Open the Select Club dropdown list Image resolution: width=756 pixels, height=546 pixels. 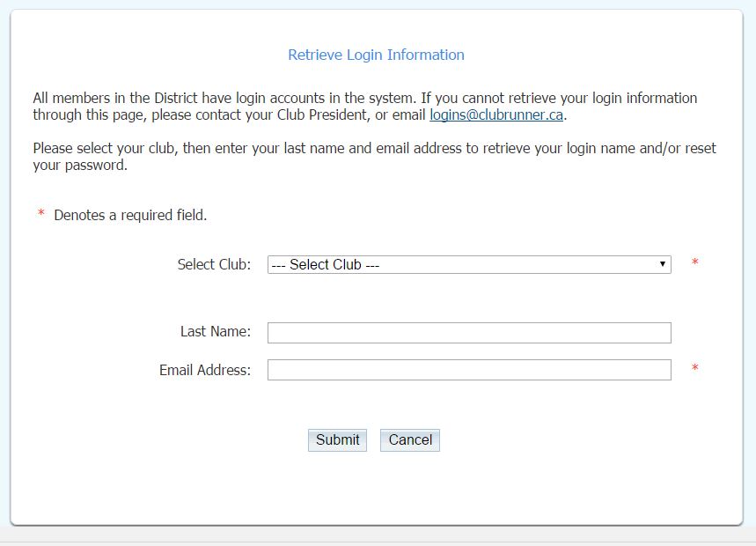click(468, 264)
